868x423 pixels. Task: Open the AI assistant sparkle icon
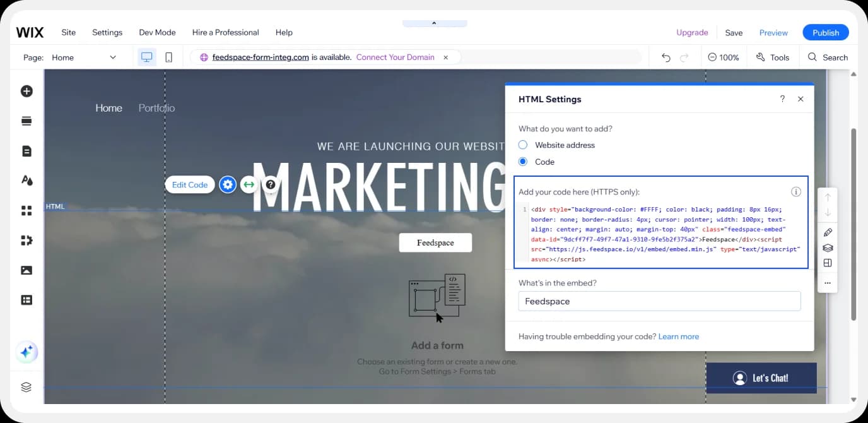click(x=26, y=352)
